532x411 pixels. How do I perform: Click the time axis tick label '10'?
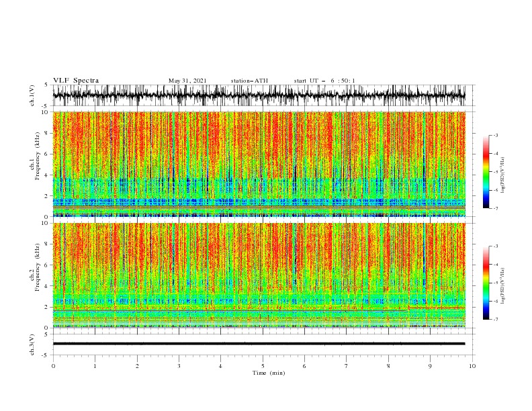coord(472,366)
